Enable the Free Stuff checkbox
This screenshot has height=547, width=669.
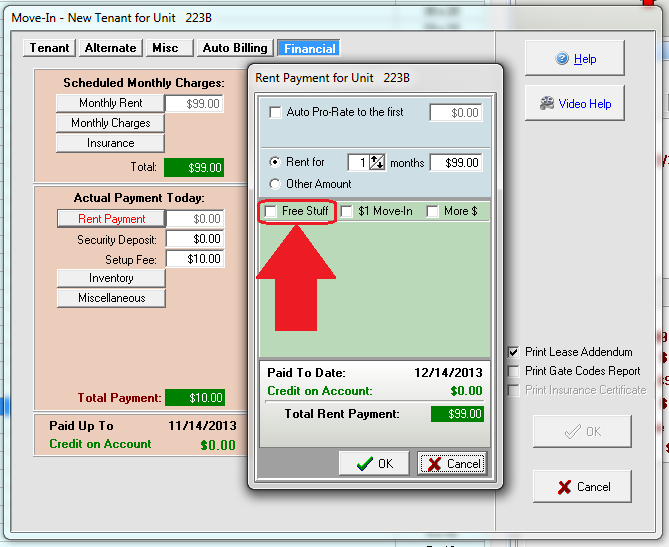(x=271, y=211)
